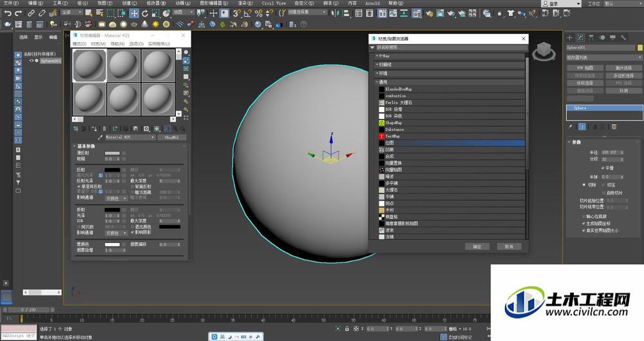Click the 取消 button in map browser
The height and width of the screenshot is (341, 644).
point(509,246)
